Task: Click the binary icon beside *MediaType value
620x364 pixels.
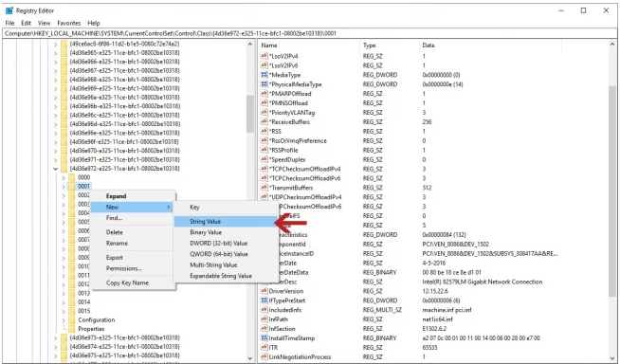Action: (264, 75)
